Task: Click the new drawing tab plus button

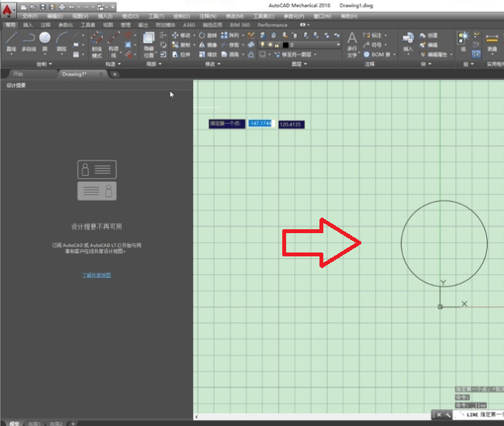Action: tap(115, 74)
